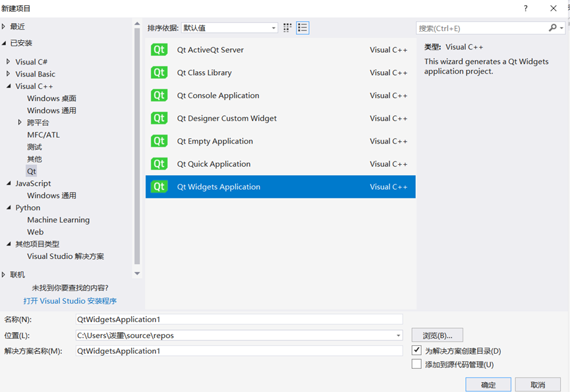Click the Qt ActiveQt Server icon
Screen dimensions: 570x392
(x=159, y=50)
